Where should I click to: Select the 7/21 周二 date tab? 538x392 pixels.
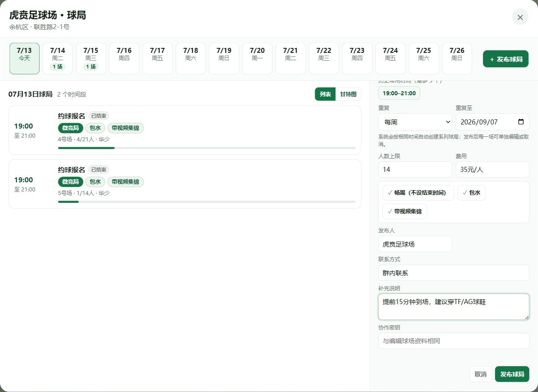click(290, 58)
